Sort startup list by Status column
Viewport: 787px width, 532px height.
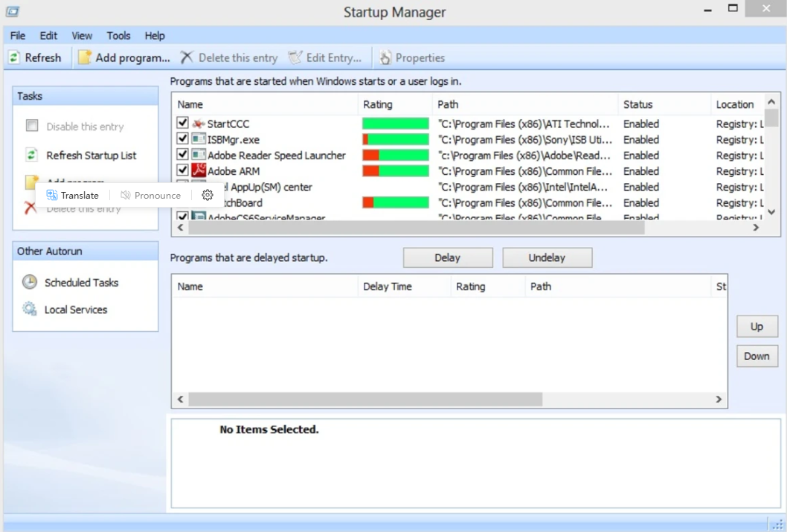pyautogui.click(x=664, y=104)
